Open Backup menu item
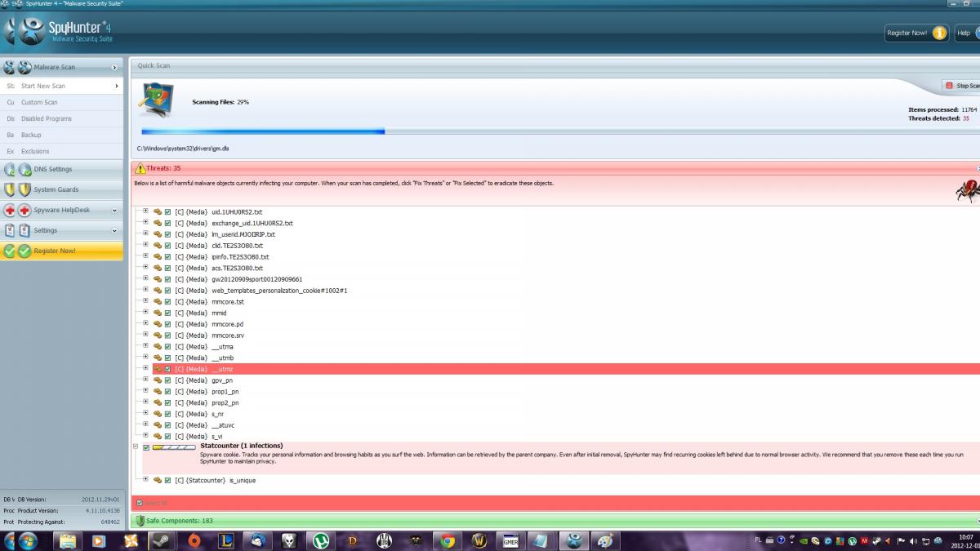Image resolution: width=980 pixels, height=551 pixels. pos(61,135)
